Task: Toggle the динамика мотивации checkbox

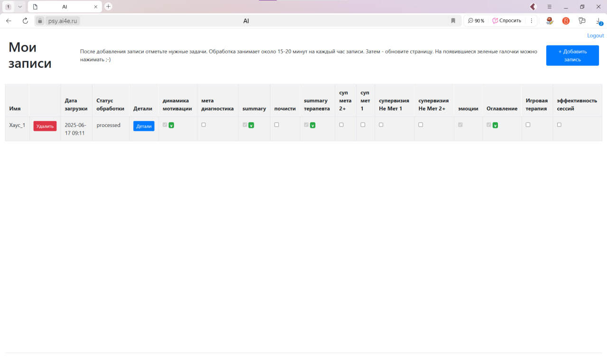Action: (x=165, y=125)
